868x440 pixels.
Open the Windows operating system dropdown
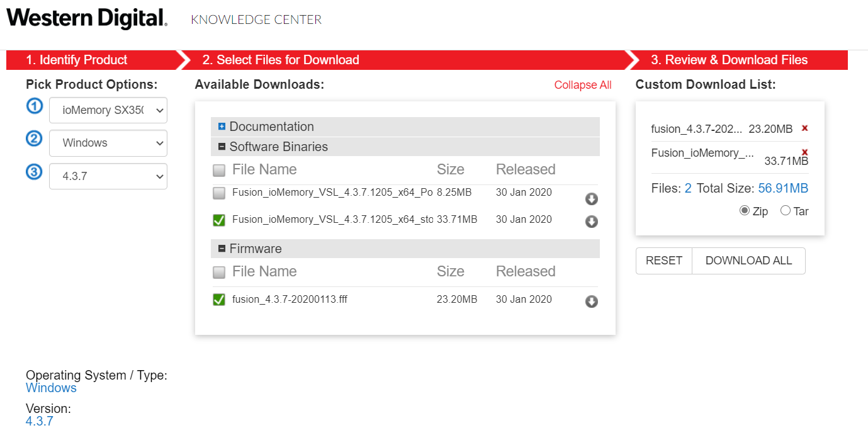pos(108,143)
